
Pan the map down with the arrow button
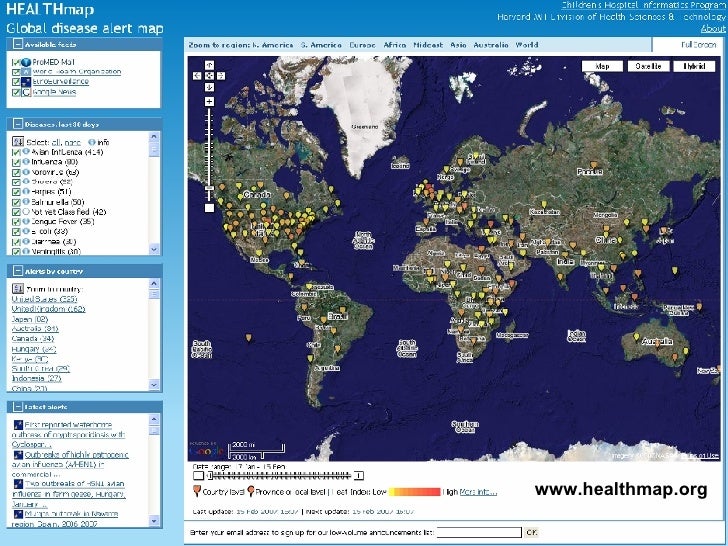pyautogui.click(x=209, y=87)
